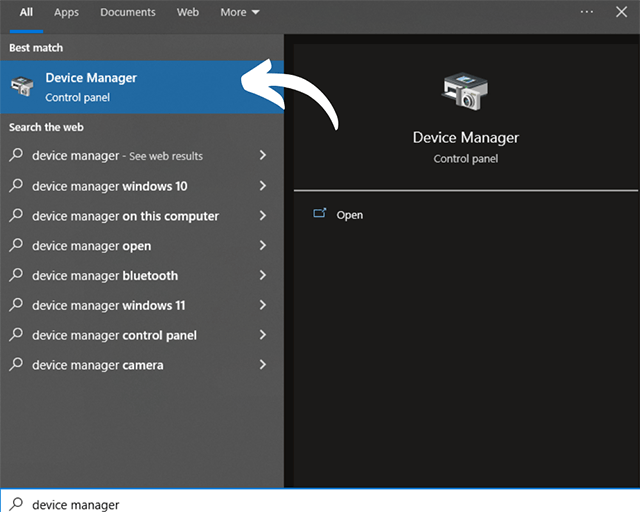The height and width of the screenshot is (512, 640).
Task: Close the search panel with X
Action: (621, 12)
